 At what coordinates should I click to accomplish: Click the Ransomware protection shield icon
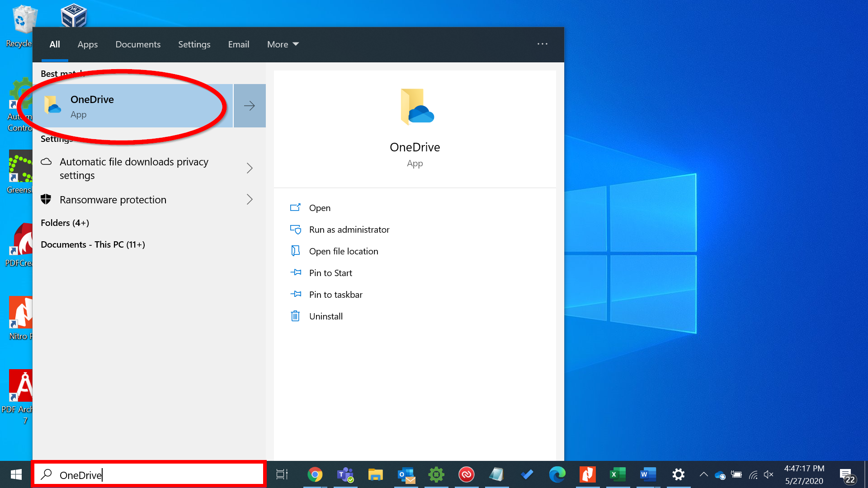pos(46,199)
